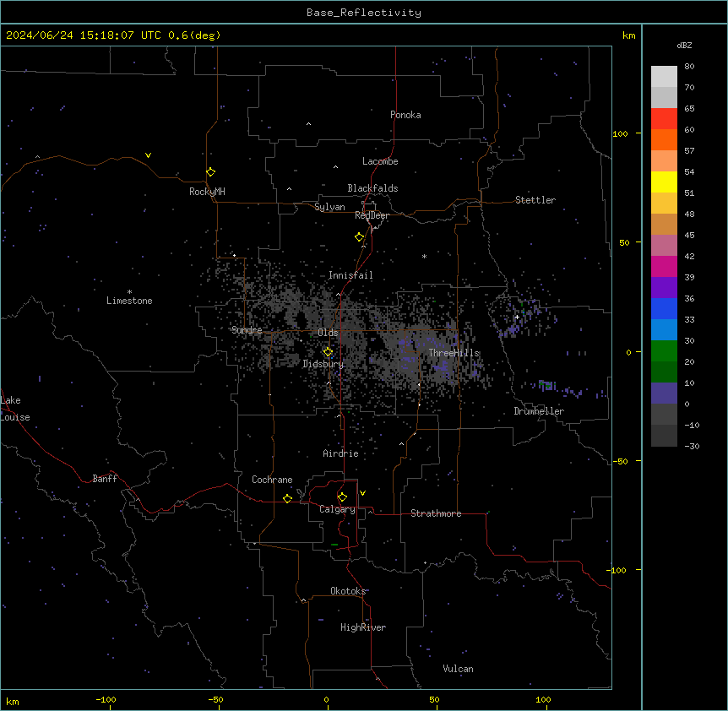
Task: Click the Sundre city label
Action: point(247,330)
